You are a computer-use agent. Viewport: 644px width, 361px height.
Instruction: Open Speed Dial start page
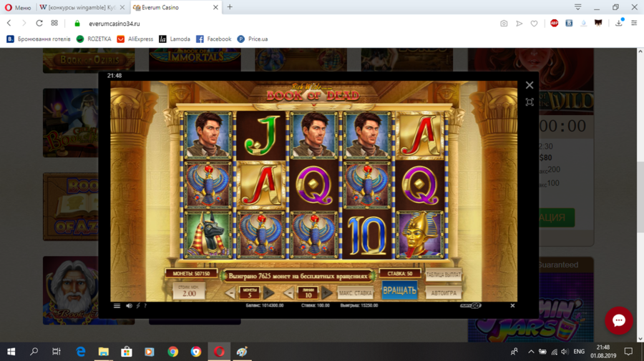pyautogui.click(x=54, y=24)
